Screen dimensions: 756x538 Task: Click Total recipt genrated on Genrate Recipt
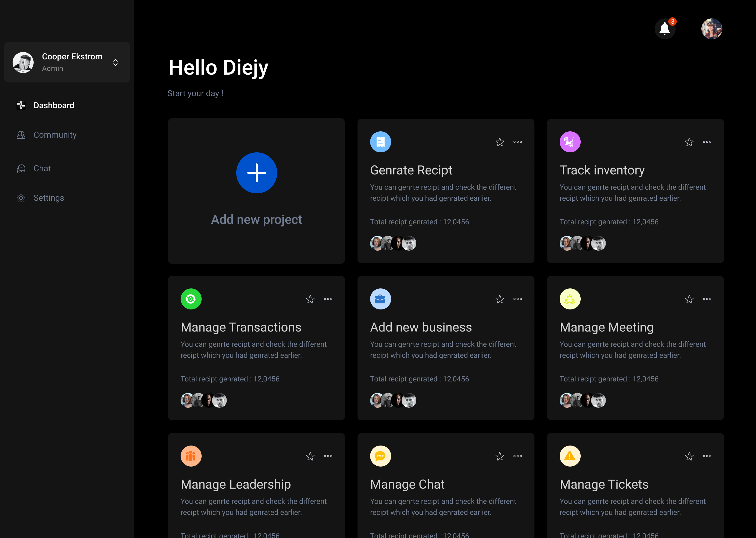point(419,222)
